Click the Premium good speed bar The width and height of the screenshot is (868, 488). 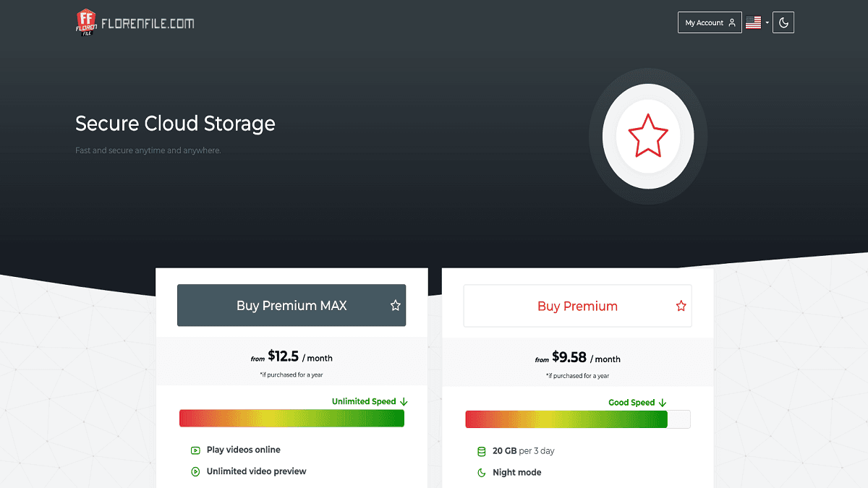point(577,419)
